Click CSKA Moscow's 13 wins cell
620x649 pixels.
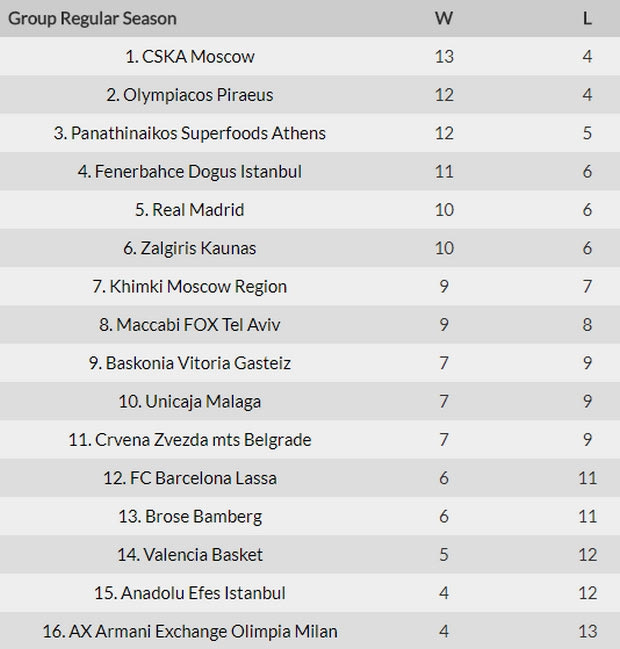tap(444, 57)
